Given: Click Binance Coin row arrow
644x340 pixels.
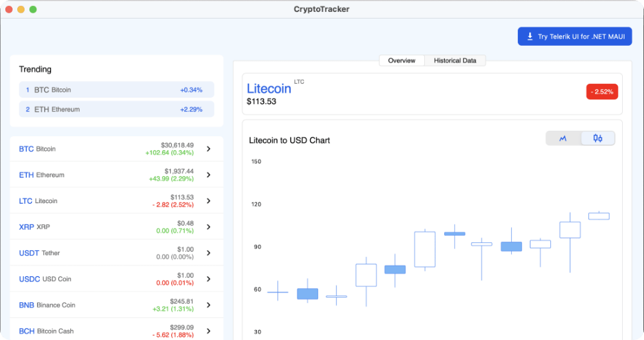Looking at the screenshot, I should click(208, 305).
